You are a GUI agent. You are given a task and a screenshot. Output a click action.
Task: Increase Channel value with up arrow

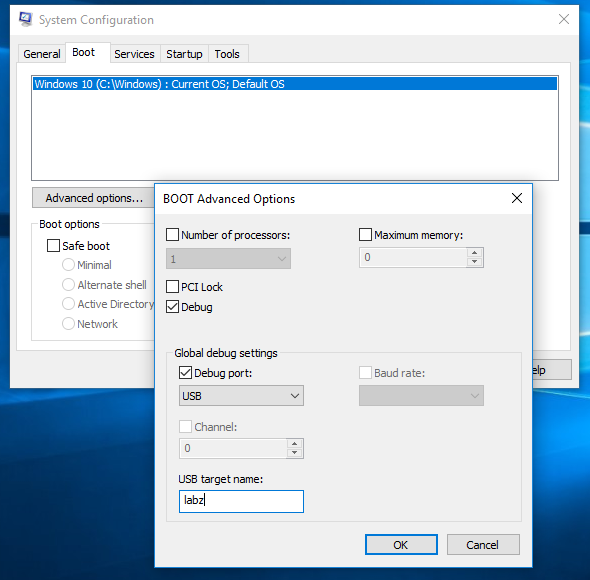tap(294, 443)
